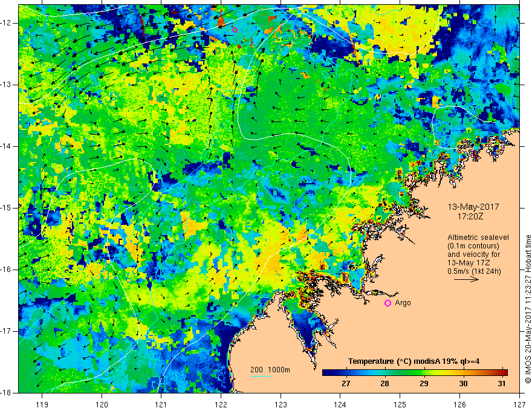Viewport: 532px width, 411px height.
Task: Click longitude axis label 126
Action: tap(459, 404)
